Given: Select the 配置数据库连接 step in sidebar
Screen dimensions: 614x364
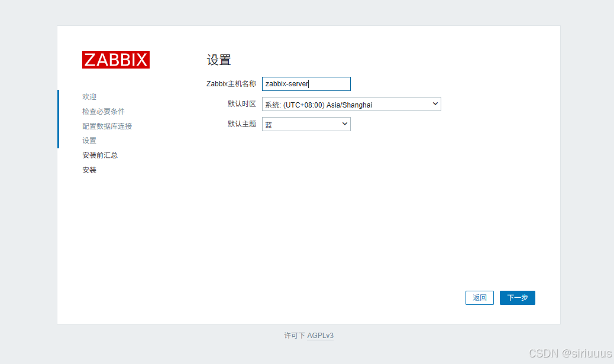Looking at the screenshot, I should 107,126.
